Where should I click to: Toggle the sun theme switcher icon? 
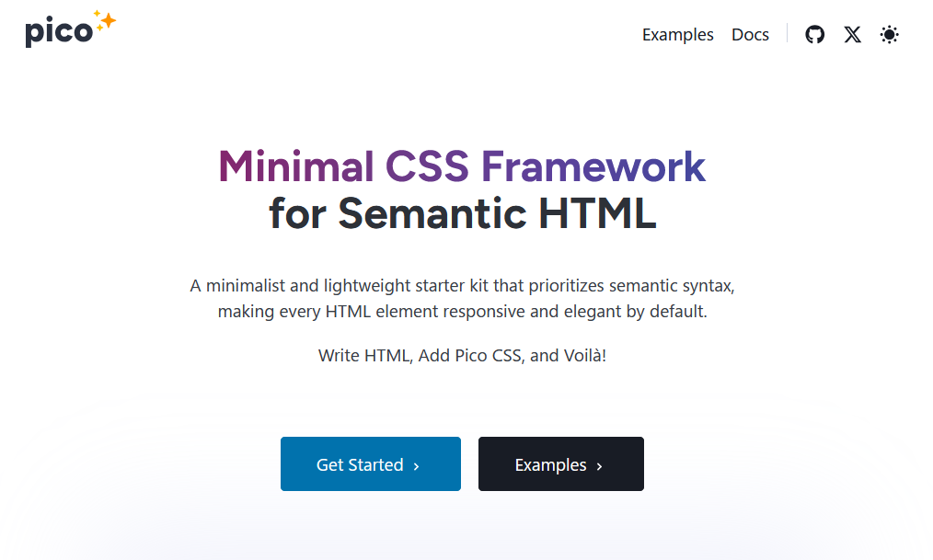[889, 34]
